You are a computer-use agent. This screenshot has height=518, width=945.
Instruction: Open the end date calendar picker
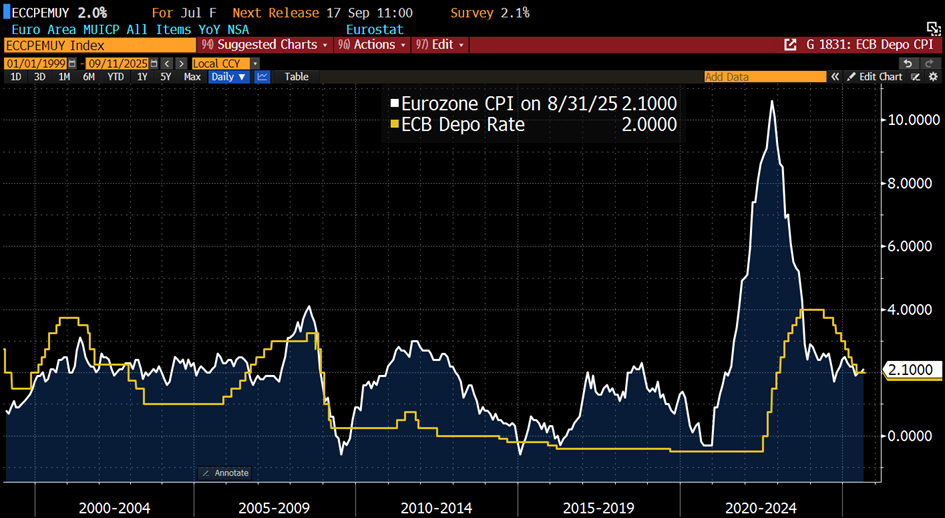coord(153,63)
